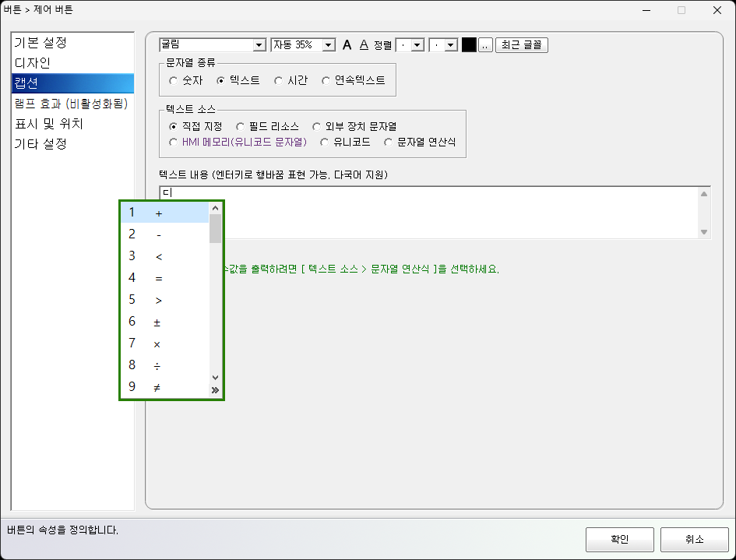Click the 최근 글꼴 recent fonts button
The width and height of the screenshot is (736, 560).
tap(521, 44)
